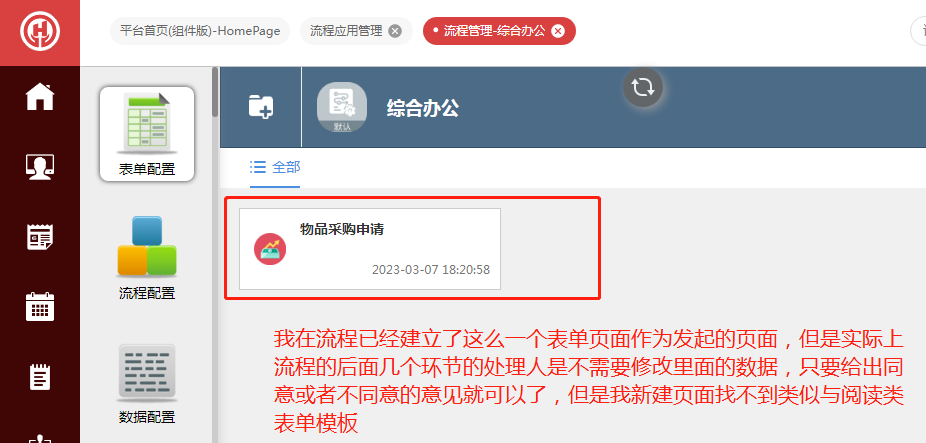Select 表单配置 panel icon
This screenshot has width=926, height=443.
coord(147,134)
